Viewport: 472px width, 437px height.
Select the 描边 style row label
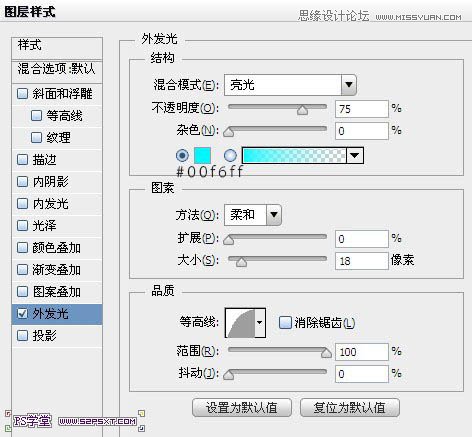(44, 160)
